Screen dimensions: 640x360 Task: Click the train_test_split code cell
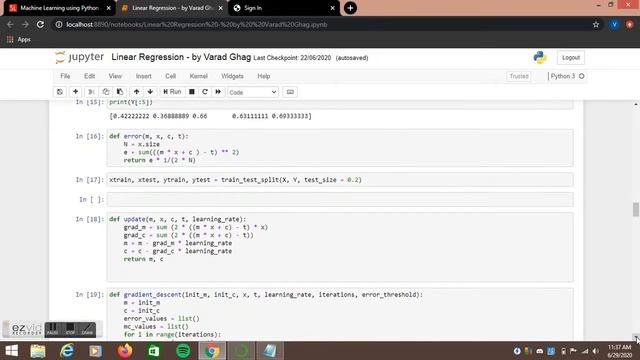click(340, 180)
